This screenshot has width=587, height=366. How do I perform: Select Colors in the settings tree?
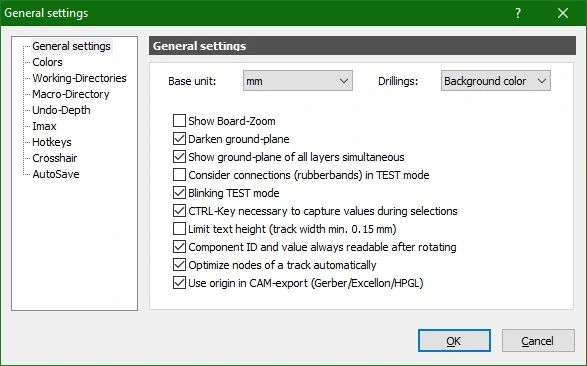click(x=47, y=62)
